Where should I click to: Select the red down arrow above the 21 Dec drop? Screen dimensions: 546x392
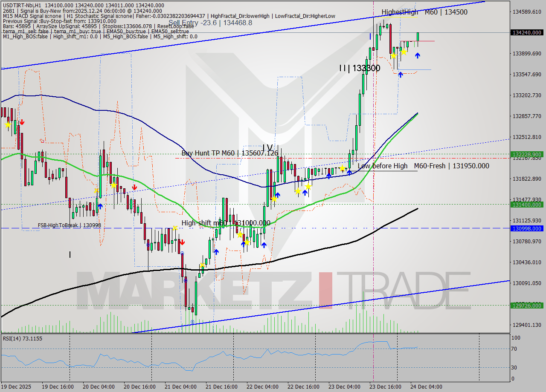pyautogui.click(x=182, y=242)
